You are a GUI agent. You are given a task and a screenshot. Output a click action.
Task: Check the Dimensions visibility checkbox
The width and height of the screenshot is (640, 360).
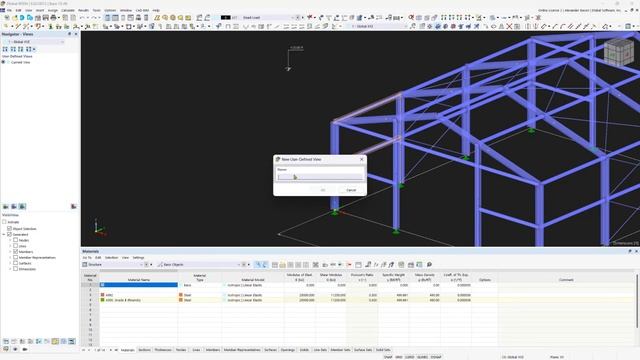(16, 269)
